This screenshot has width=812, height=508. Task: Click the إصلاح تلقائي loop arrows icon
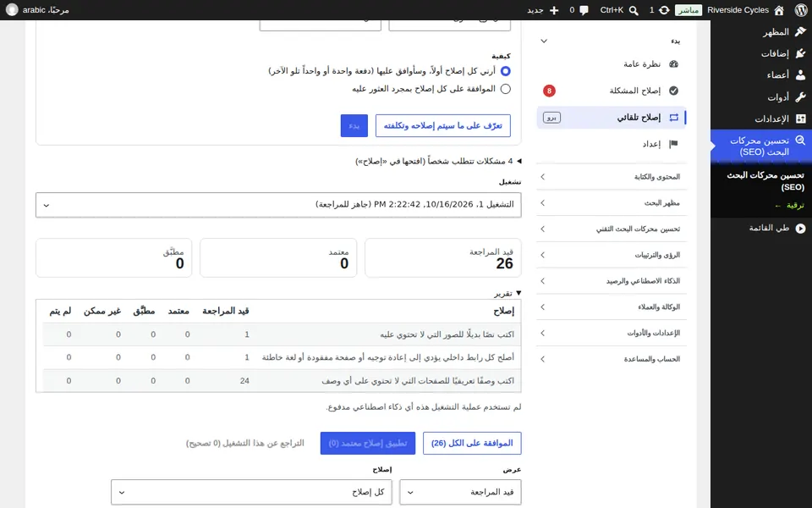pos(674,118)
